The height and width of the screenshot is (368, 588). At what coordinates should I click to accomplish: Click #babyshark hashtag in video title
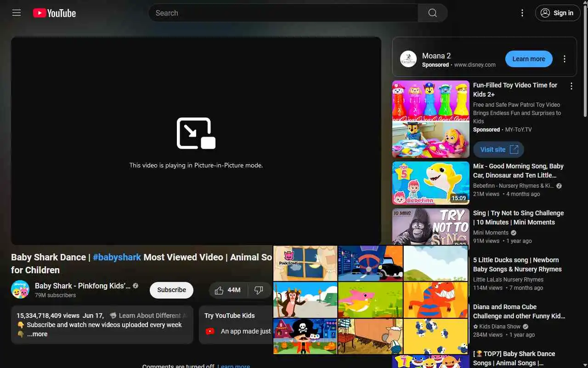coord(117,257)
